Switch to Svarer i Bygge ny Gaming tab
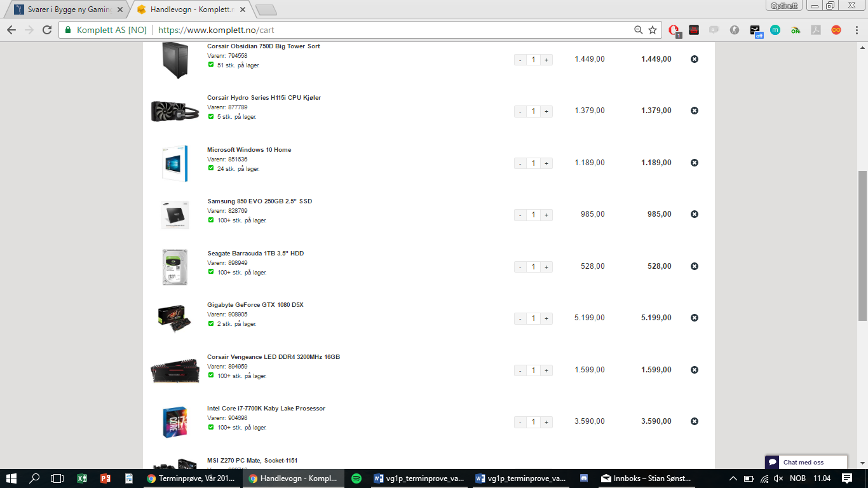The image size is (868, 488). [x=69, y=10]
